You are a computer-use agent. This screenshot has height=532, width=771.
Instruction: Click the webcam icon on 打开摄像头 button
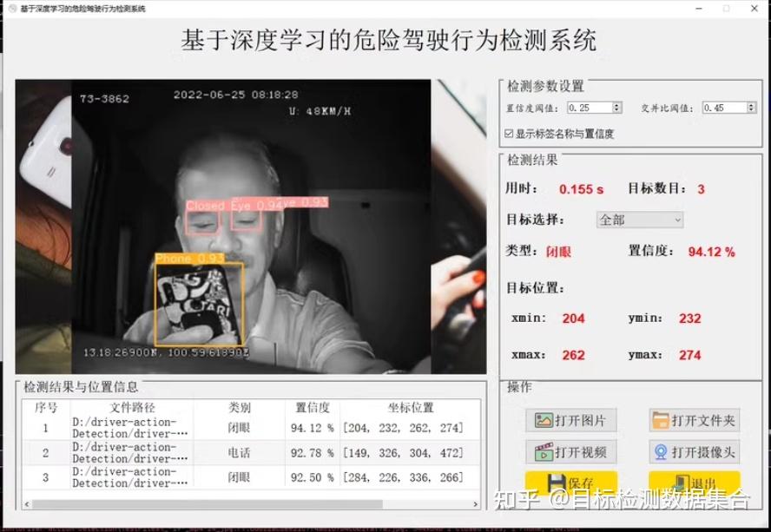(662, 451)
